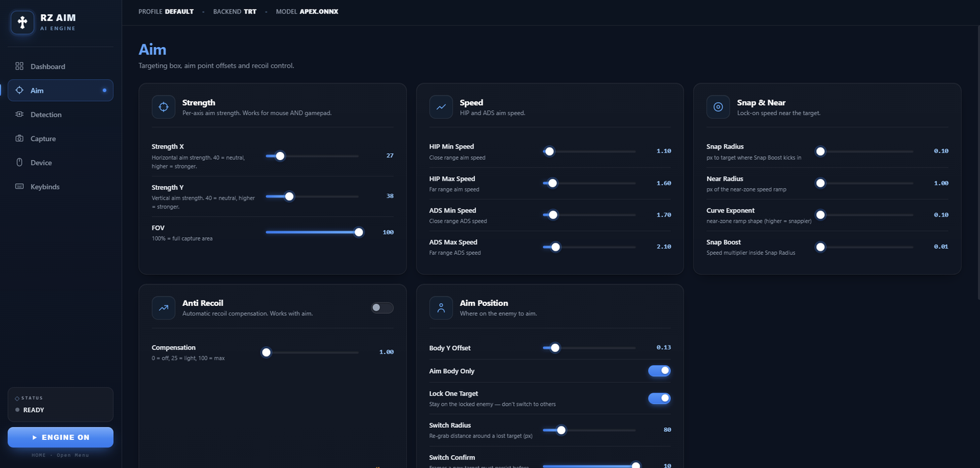980x468 pixels.
Task: Click the Switch Radius slider
Action: [x=589, y=430]
